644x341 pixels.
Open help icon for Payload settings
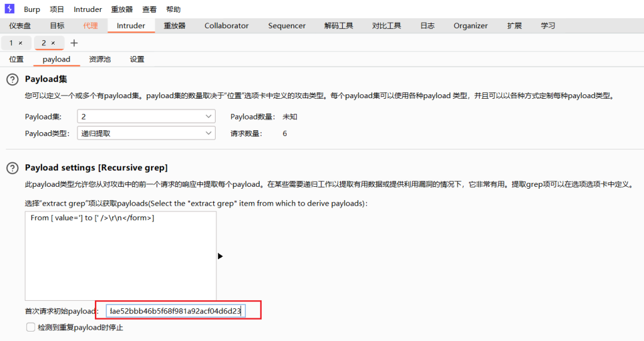12,168
